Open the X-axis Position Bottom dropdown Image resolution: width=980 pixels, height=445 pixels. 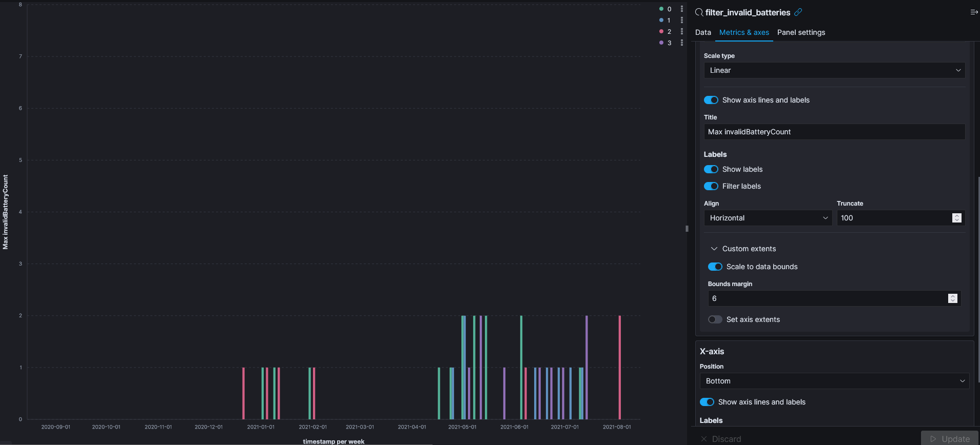pos(834,381)
